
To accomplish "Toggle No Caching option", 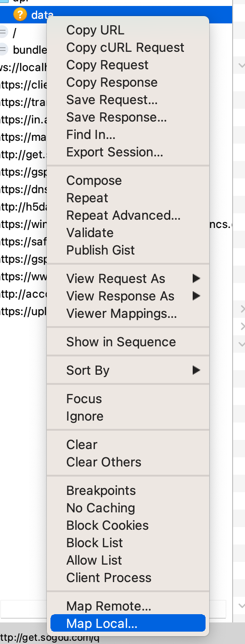I will click(x=100, y=508).
